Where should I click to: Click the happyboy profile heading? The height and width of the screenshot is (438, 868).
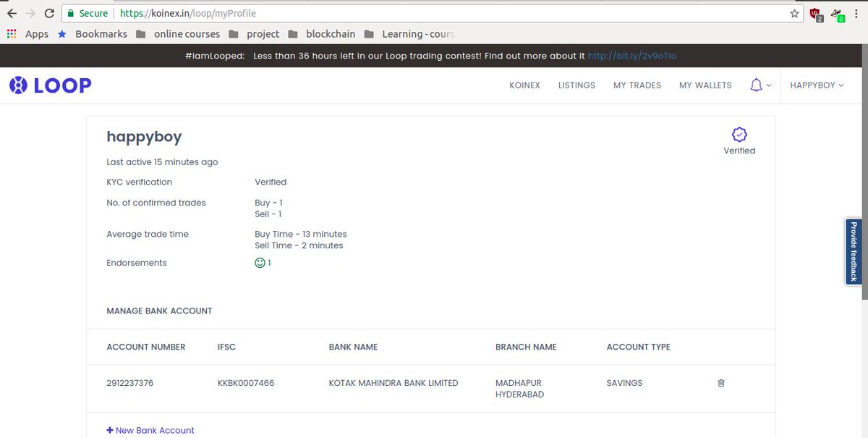tap(144, 136)
